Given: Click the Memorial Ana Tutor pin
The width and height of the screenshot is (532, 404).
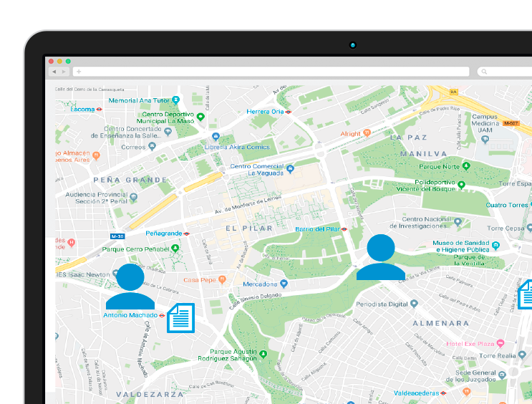Looking at the screenshot, I should click(175, 100).
